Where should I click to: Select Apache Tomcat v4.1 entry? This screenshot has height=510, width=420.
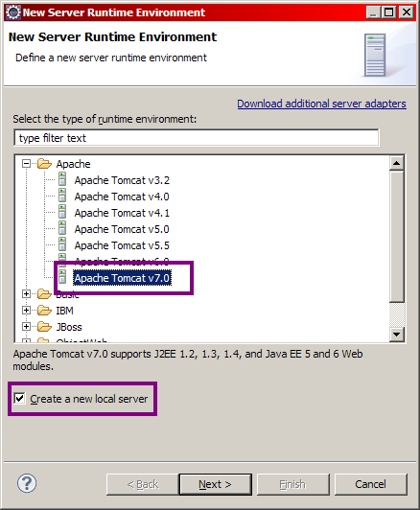tap(122, 213)
